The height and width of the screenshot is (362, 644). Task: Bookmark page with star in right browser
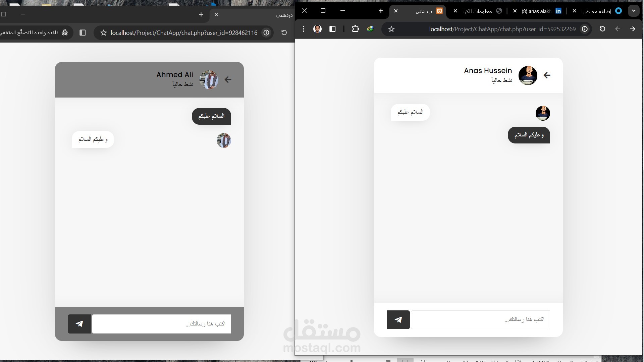(x=391, y=29)
